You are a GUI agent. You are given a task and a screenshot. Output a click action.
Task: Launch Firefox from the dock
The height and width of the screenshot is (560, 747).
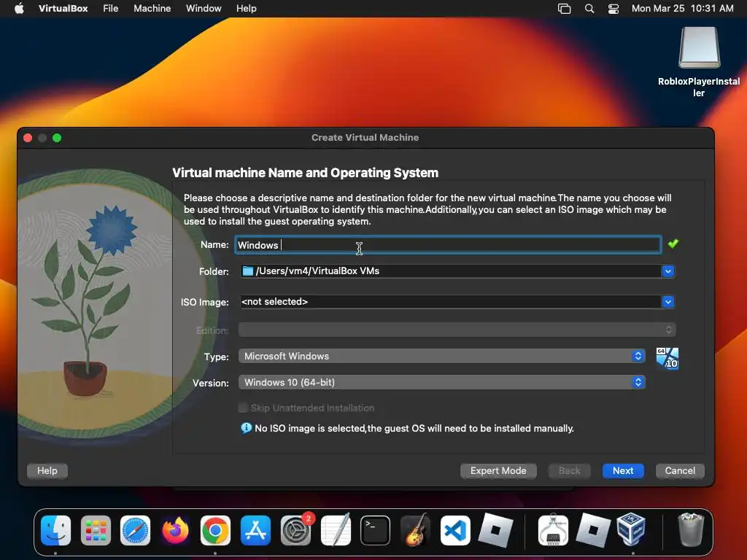click(x=175, y=530)
